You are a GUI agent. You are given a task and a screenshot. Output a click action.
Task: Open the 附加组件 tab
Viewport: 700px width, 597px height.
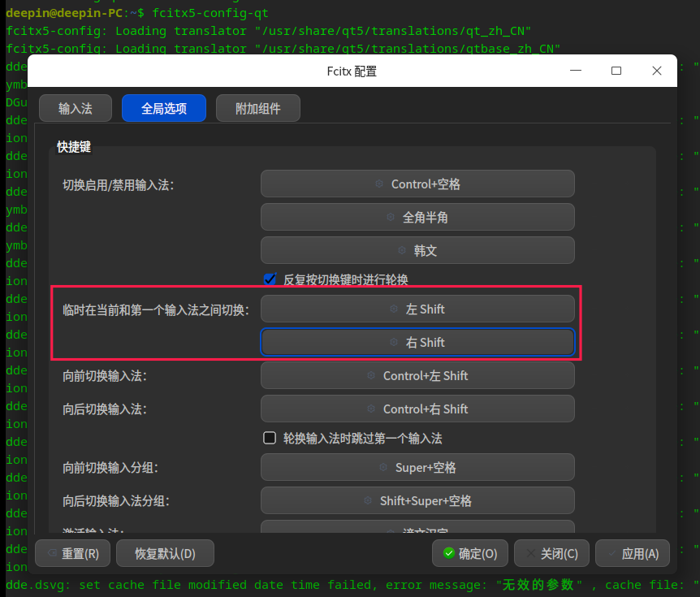pyautogui.click(x=258, y=108)
